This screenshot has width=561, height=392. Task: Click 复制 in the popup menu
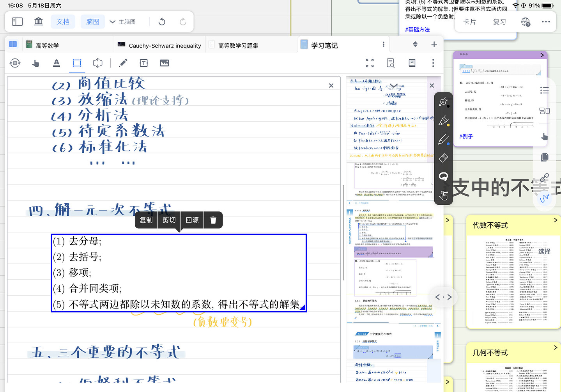click(x=146, y=220)
